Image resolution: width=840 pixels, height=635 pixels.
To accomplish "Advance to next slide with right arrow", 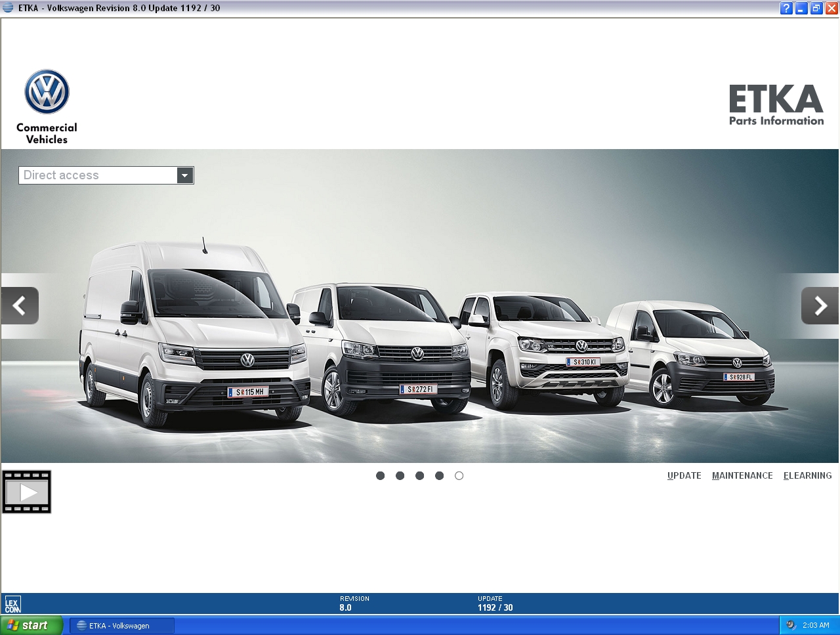I will (820, 305).
